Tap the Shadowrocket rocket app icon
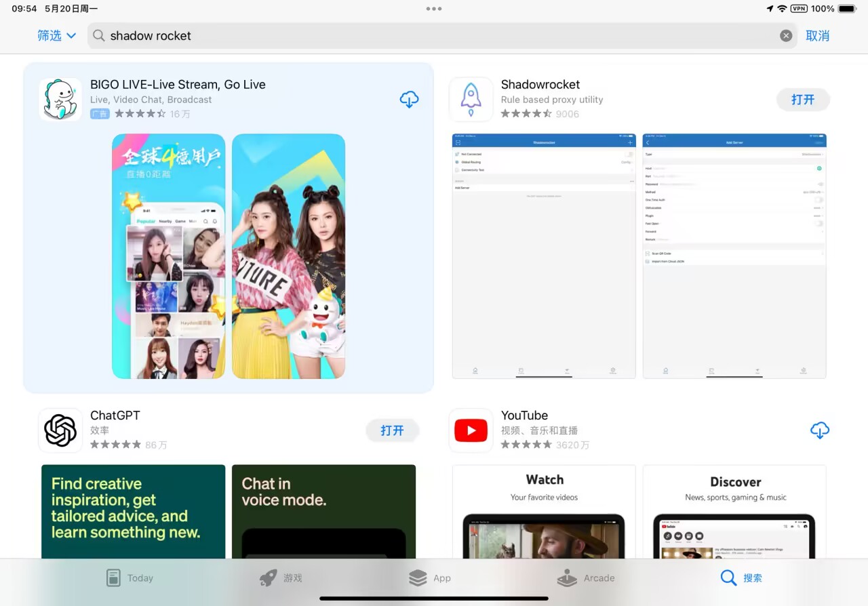The image size is (868, 606). click(x=471, y=100)
